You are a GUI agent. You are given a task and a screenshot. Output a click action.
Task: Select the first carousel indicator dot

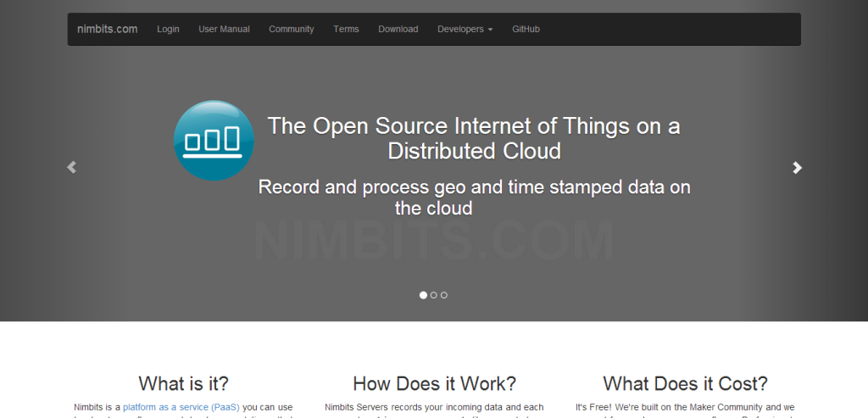pyautogui.click(x=424, y=295)
